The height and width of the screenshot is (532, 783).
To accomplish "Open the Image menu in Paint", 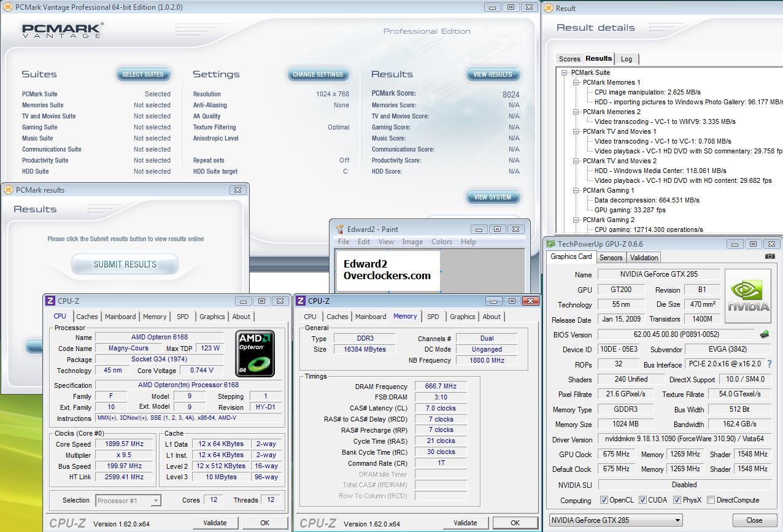I will tap(412, 242).
